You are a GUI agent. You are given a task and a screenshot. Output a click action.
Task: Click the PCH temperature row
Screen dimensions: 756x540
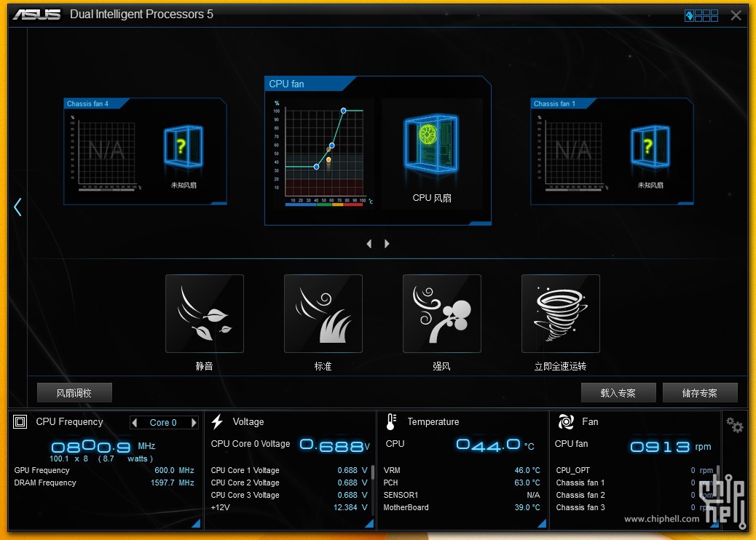coord(462,483)
